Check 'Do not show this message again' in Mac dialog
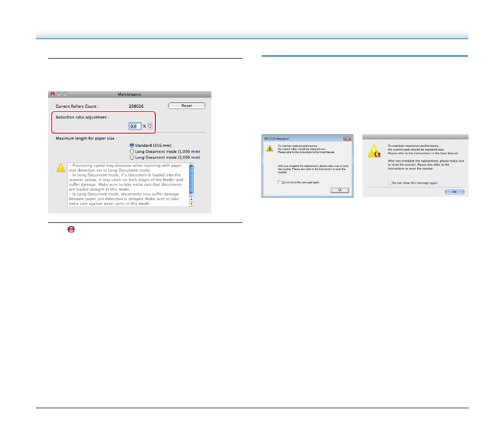Viewport: 504px width, 432px height. (x=389, y=183)
